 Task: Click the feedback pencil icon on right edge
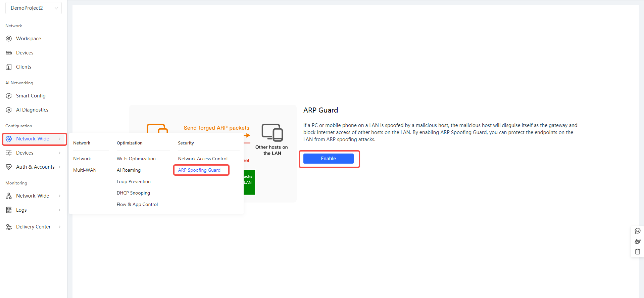[638, 241]
